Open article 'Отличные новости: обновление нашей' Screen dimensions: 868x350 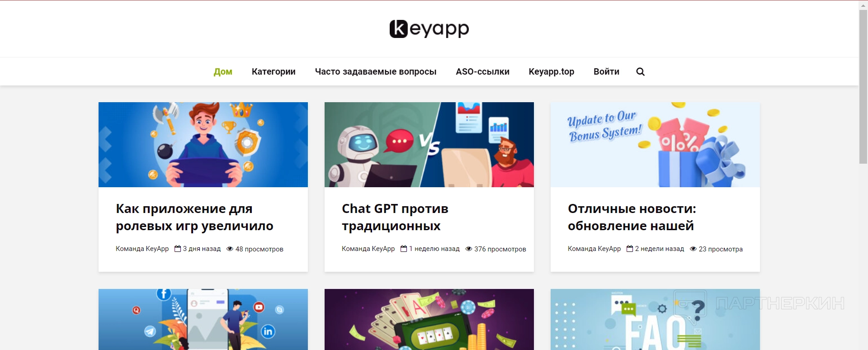(x=632, y=217)
